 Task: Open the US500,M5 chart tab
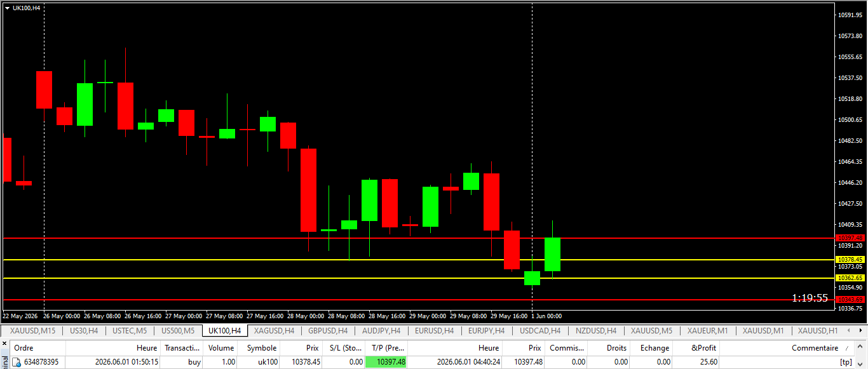pyautogui.click(x=178, y=330)
